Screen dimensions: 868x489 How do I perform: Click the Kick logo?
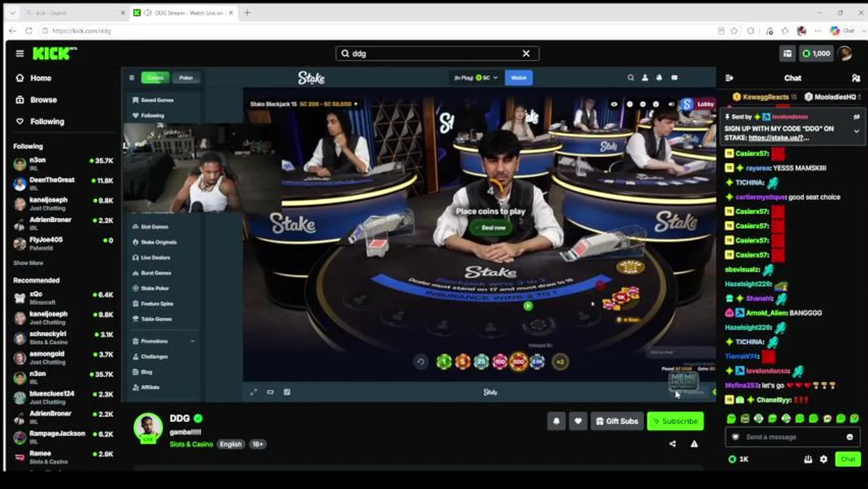(54, 54)
